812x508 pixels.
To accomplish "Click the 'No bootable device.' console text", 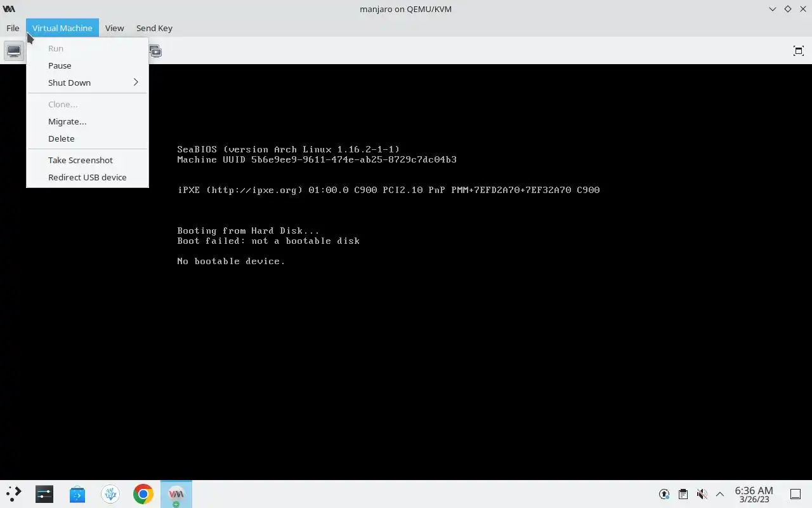I will click(x=231, y=261).
